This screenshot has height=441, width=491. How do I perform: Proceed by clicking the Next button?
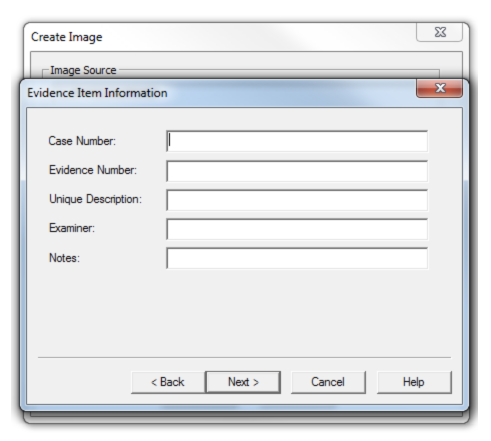(x=243, y=382)
